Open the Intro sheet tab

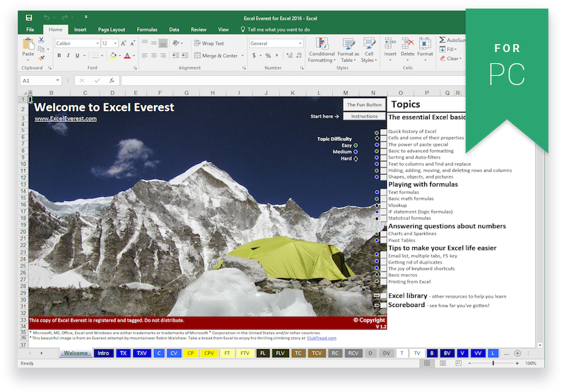click(x=103, y=352)
